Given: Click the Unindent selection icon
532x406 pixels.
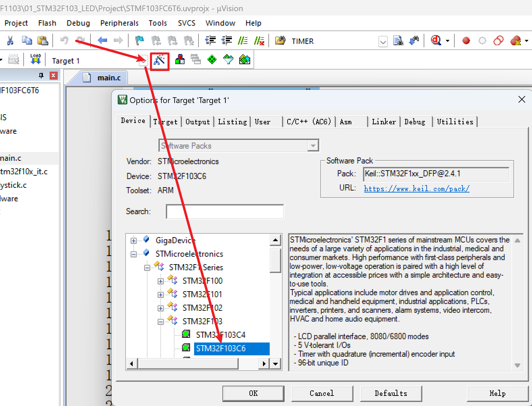Looking at the screenshot, I should tap(227, 41).
